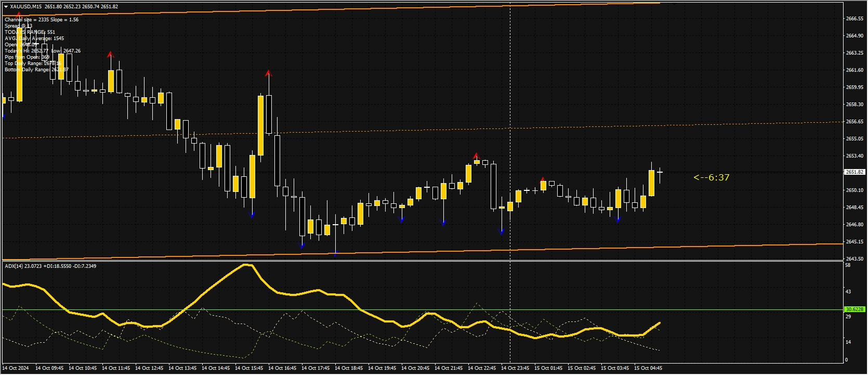868x375 pixels.
Task: Click the 'Top Daily Range' info line
Action: coord(33,63)
